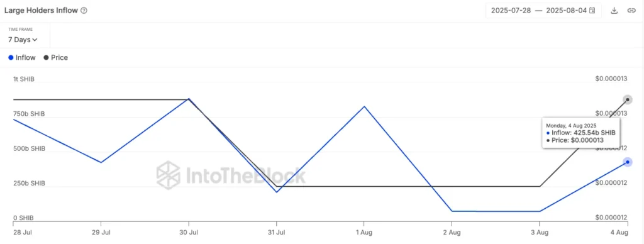This screenshot has width=644, height=244.
Task: Click the 1 Aug axis label
Action: coord(364,232)
